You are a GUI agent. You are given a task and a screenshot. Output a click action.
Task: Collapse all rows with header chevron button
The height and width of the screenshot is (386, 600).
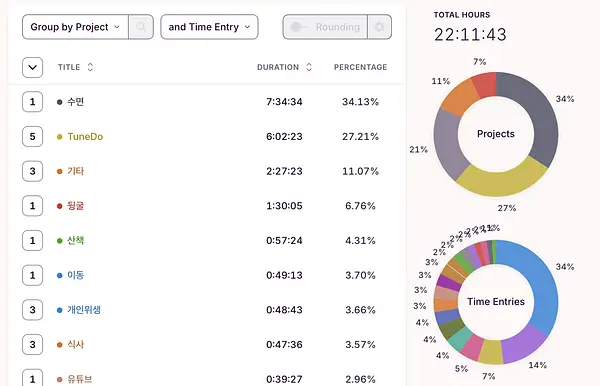click(33, 67)
